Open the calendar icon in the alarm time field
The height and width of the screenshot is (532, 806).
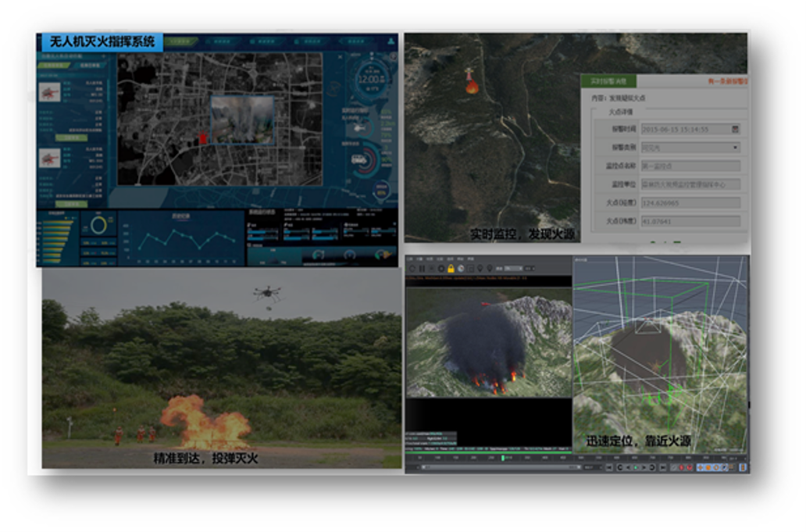tap(736, 129)
